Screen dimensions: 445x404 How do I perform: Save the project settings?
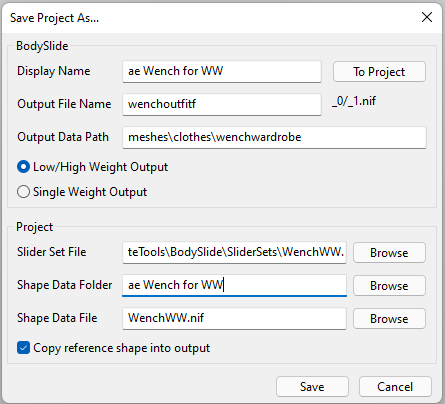click(312, 387)
